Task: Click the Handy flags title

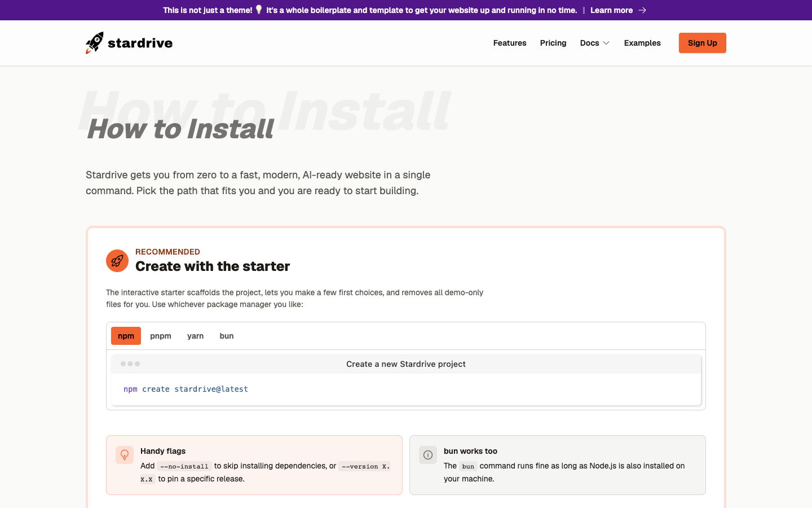Action: pyautogui.click(x=163, y=451)
